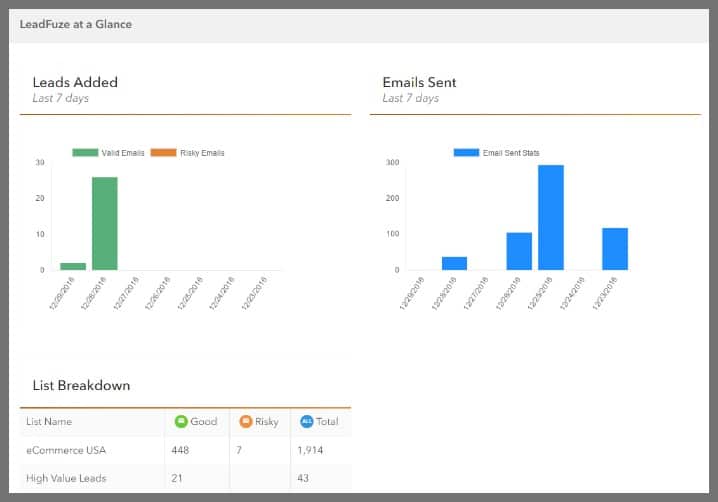Click the tallest green Leads Added bar
The height and width of the screenshot is (502, 718).
coord(105,223)
